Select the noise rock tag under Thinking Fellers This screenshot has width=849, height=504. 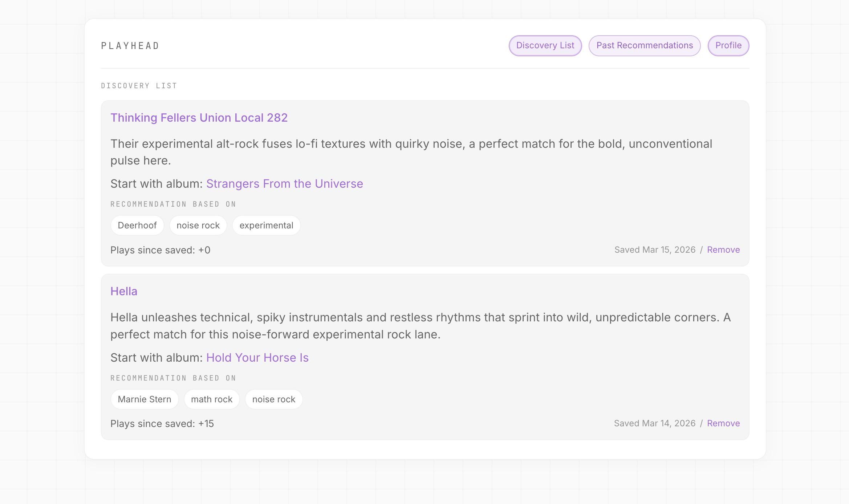coord(198,225)
